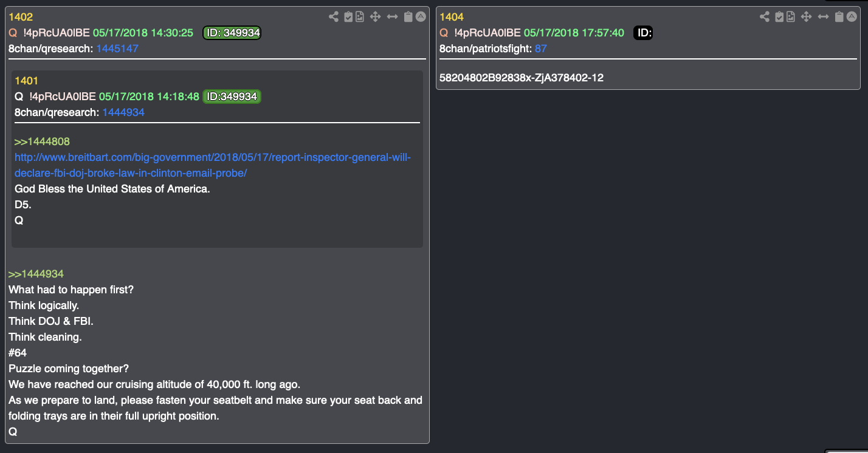Click four-way move arrows on post 1404
The width and height of the screenshot is (868, 453).
click(807, 17)
